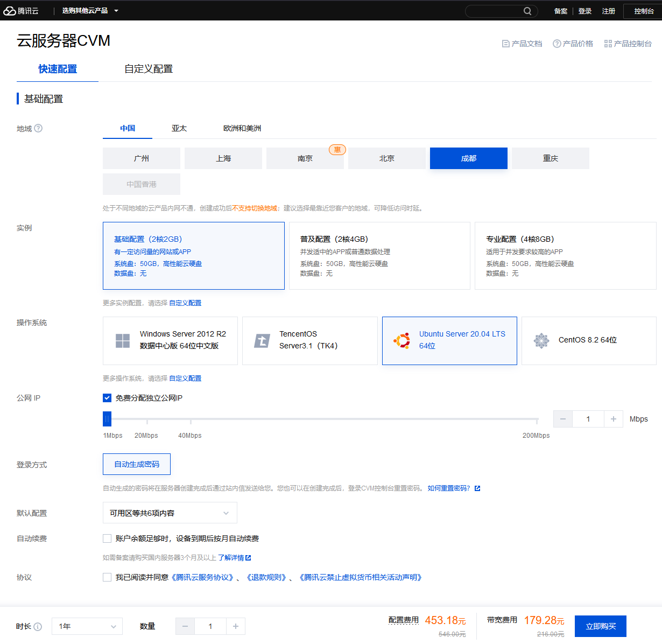Click the help icon next to 地域
662x644 pixels.
pyautogui.click(x=38, y=128)
